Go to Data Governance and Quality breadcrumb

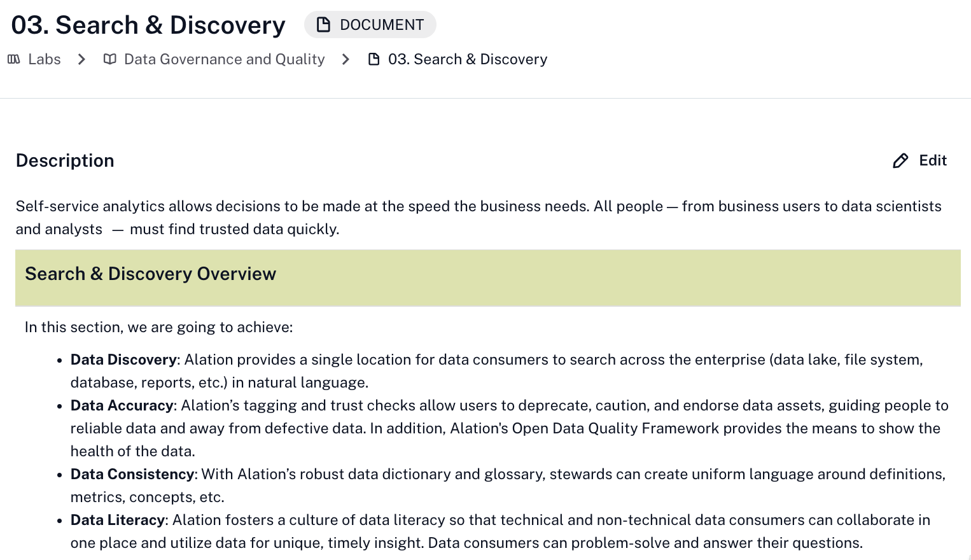click(224, 59)
